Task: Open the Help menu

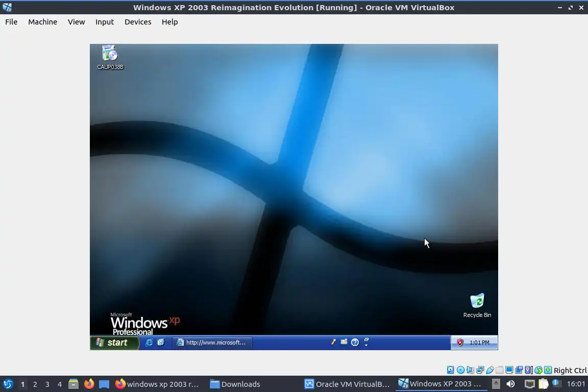Action: pyautogui.click(x=170, y=22)
